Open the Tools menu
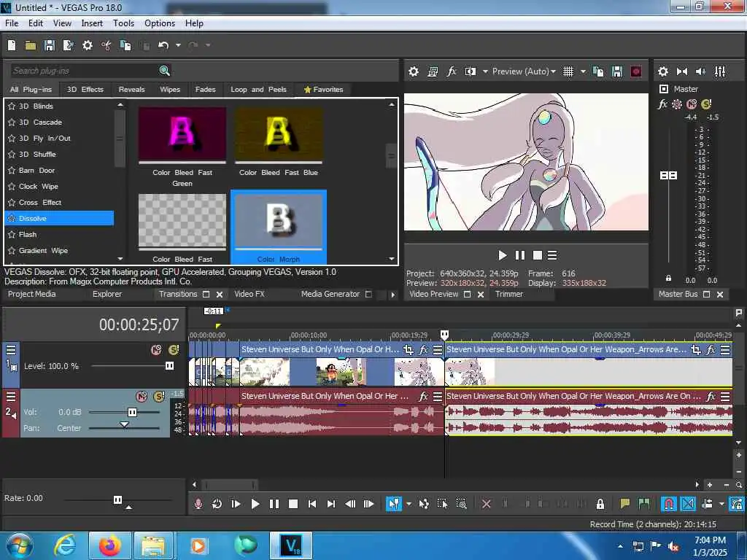The image size is (747, 560). (123, 23)
